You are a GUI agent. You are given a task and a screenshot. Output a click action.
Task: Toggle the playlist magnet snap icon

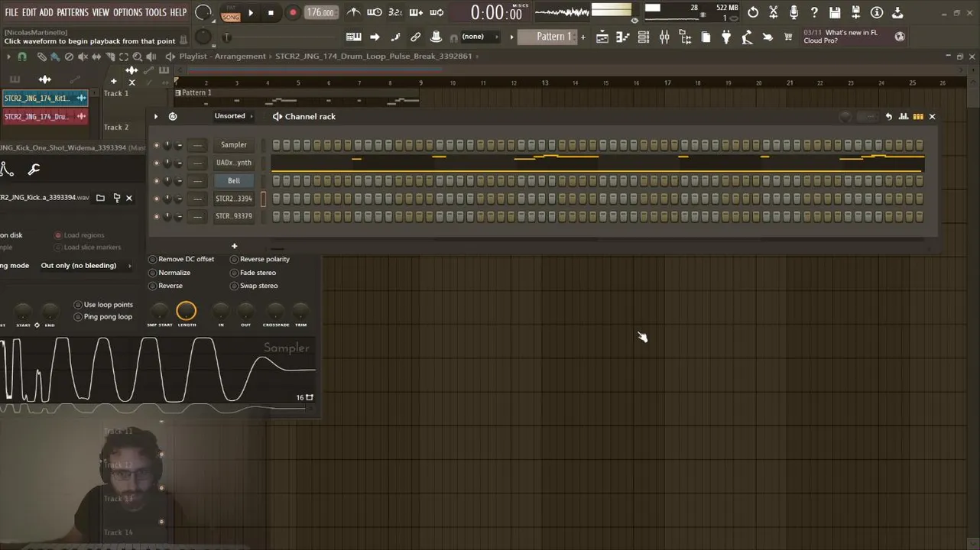pos(21,57)
